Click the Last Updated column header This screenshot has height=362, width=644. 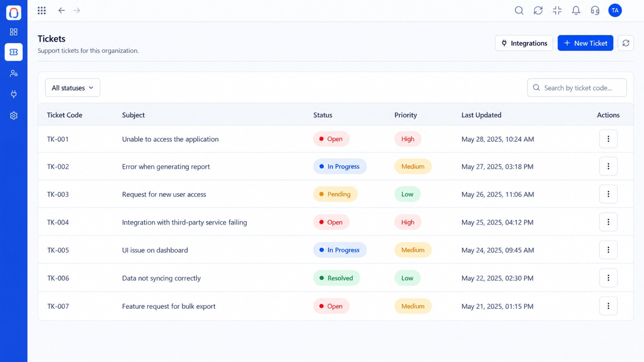click(481, 115)
